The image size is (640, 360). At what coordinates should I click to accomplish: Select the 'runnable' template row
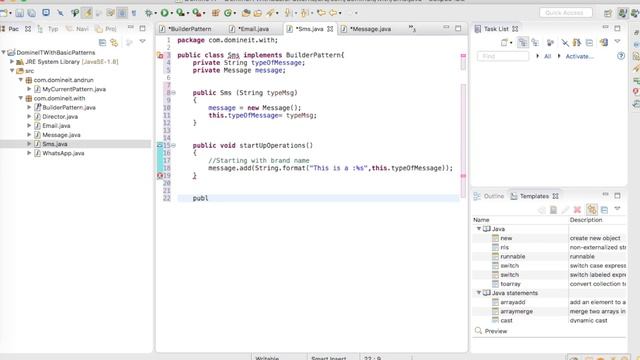coord(549,256)
